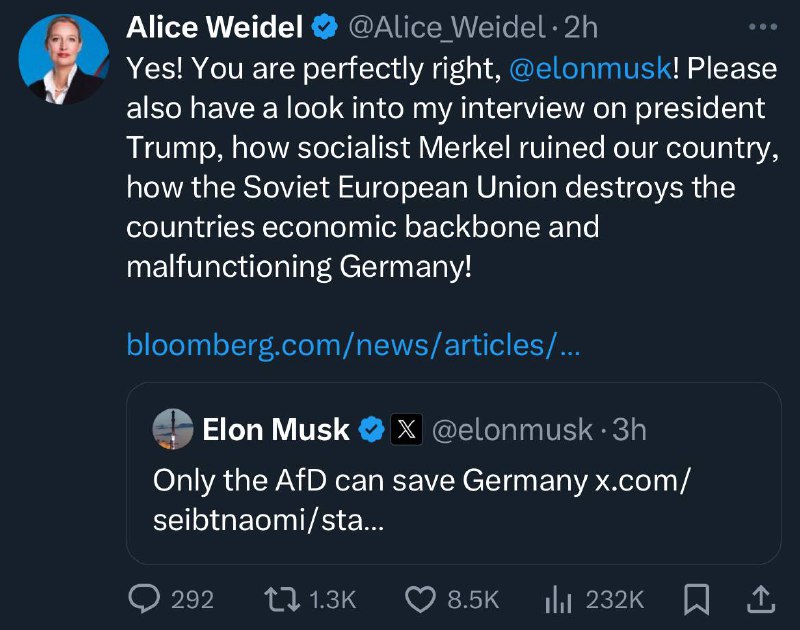Open the share upload icon
This screenshot has width=800, height=630.
point(761,599)
